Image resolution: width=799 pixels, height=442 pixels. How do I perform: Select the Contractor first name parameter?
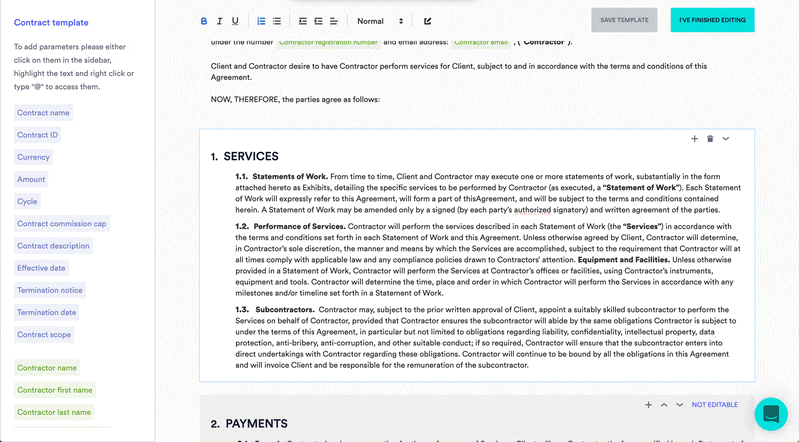tap(55, 390)
